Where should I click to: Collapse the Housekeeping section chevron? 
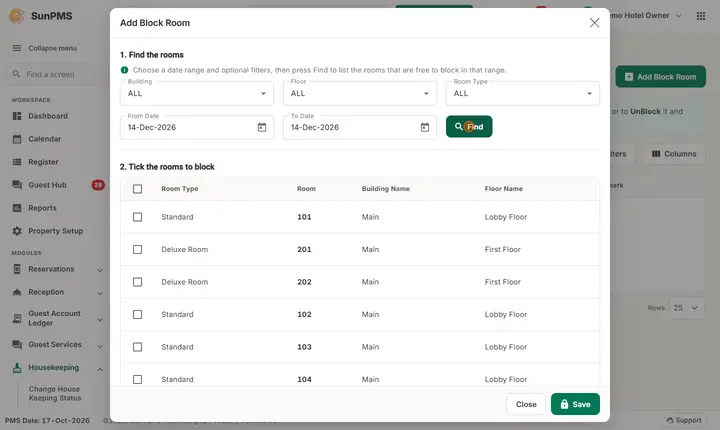(x=100, y=369)
